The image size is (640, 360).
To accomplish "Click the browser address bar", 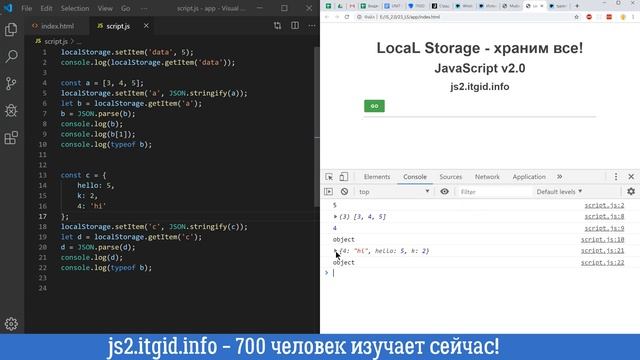I will (463, 17).
